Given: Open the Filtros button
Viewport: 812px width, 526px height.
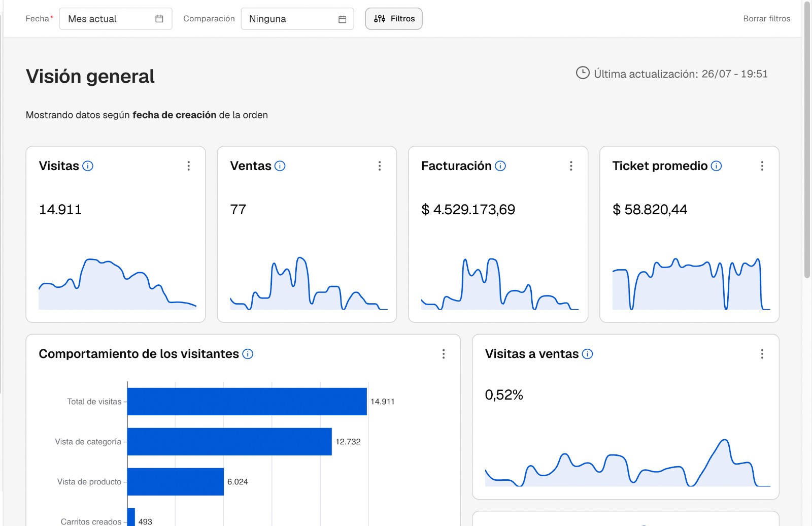Looking at the screenshot, I should [x=394, y=19].
